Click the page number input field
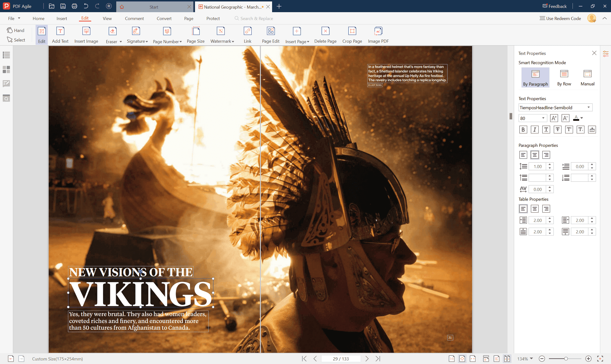 click(341, 359)
